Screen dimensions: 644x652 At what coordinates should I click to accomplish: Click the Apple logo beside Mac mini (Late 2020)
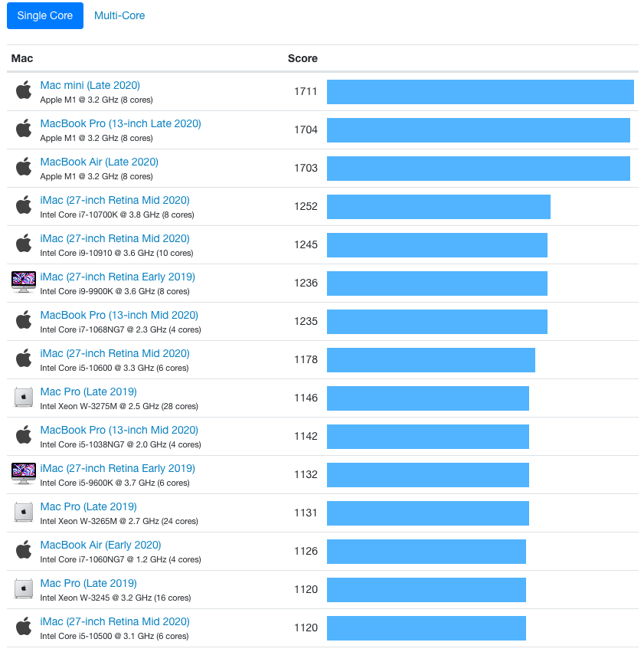[x=23, y=91]
